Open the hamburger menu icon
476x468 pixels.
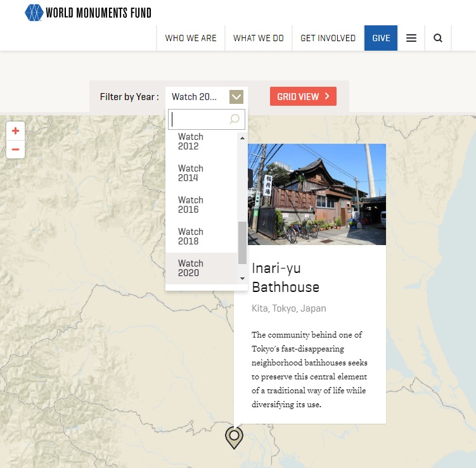pyautogui.click(x=411, y=38)
